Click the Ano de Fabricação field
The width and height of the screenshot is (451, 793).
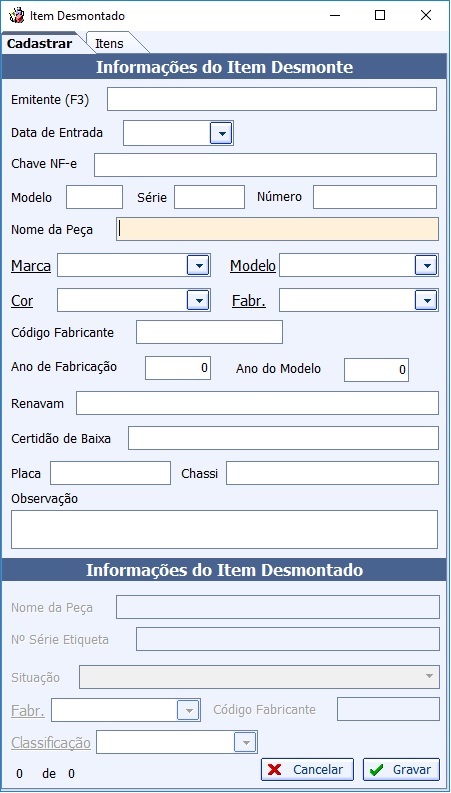(178, 368)
